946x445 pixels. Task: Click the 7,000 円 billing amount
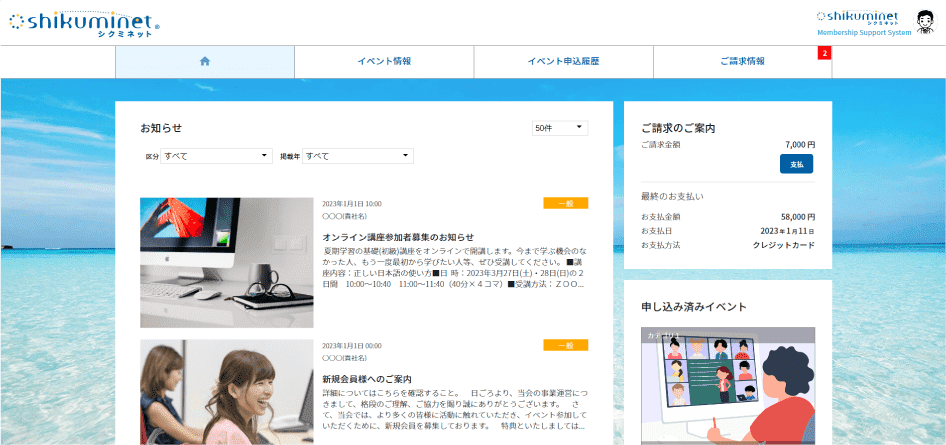(800, 145)
